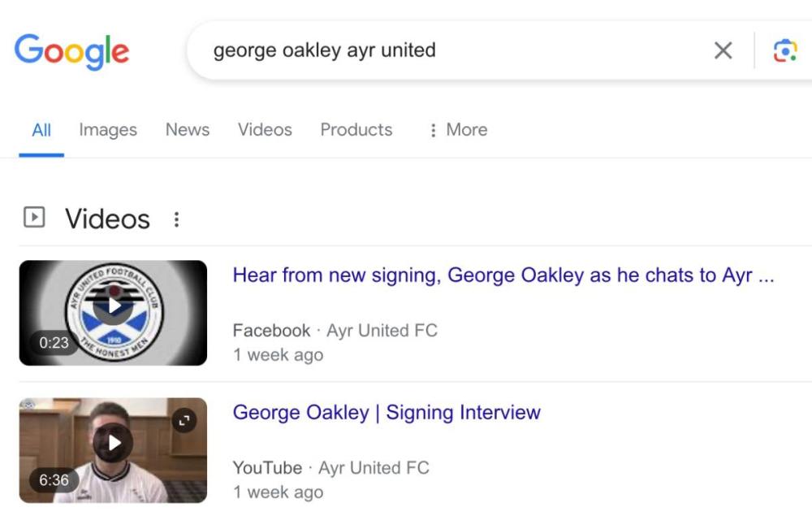Click the "YouTube · Ayr United FC" source text
This screenshot has width=812, height=516.
(x=330, y=468)
